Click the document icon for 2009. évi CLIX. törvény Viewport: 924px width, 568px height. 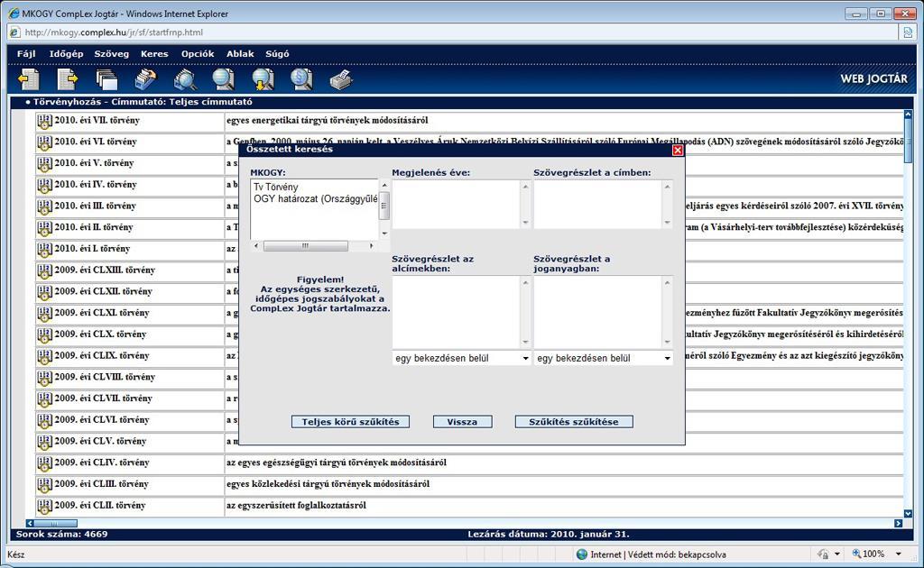pos(44,356)
